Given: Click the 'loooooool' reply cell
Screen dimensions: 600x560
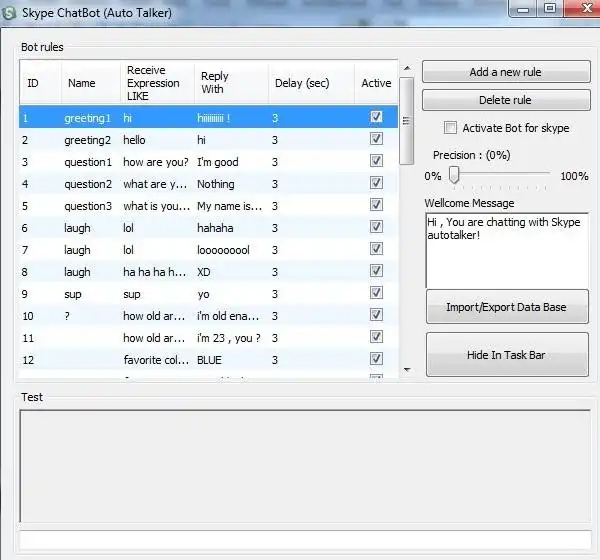Looking at the screenshot, I should pyautogui.click(x=223, y=250).
